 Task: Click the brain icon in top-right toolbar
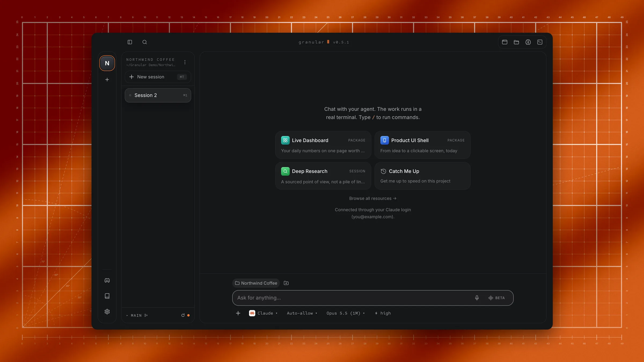528,42
